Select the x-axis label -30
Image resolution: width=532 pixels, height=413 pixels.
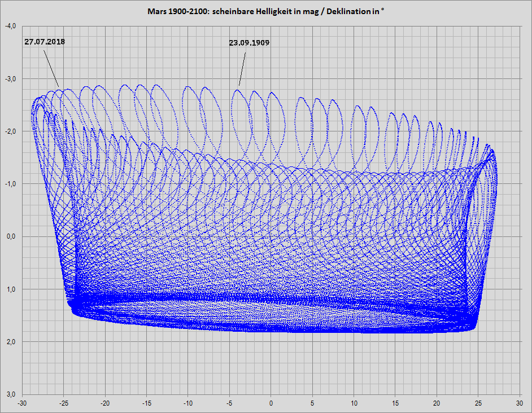tap(22, 403)
